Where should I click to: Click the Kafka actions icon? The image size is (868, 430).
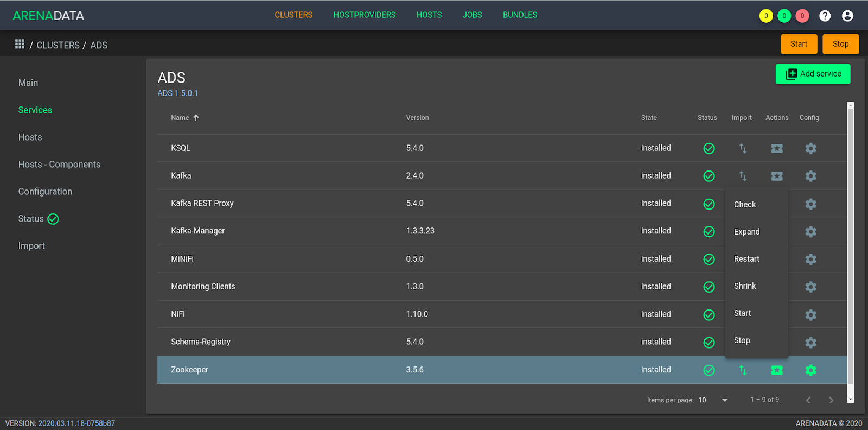click(777, 176)
